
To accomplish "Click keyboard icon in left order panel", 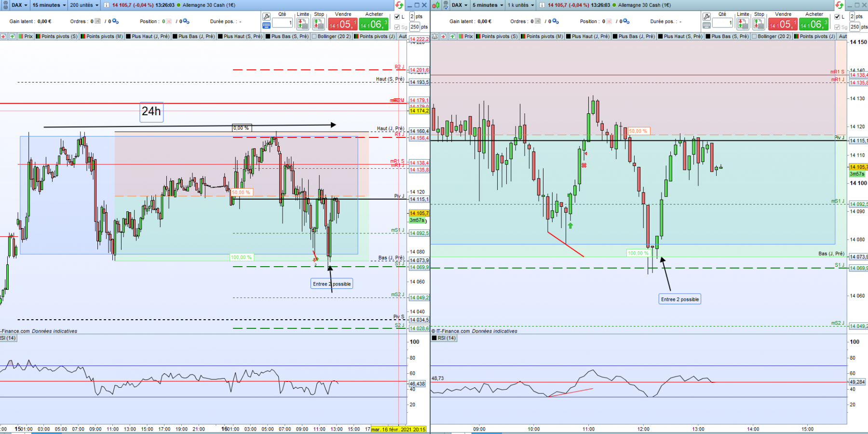I will click(266, 25).
